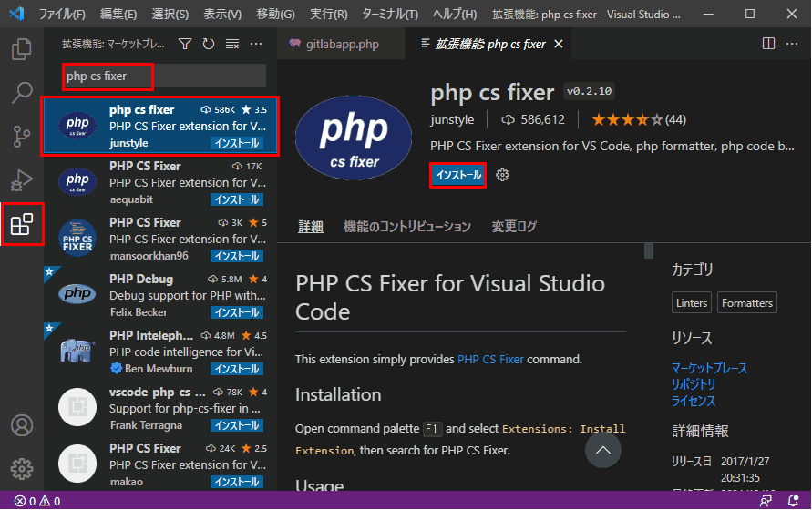The height and width of the screenshot is (510, 812).
Task: Install PHP Debug by Felix Becker
Action: [237, 312]
